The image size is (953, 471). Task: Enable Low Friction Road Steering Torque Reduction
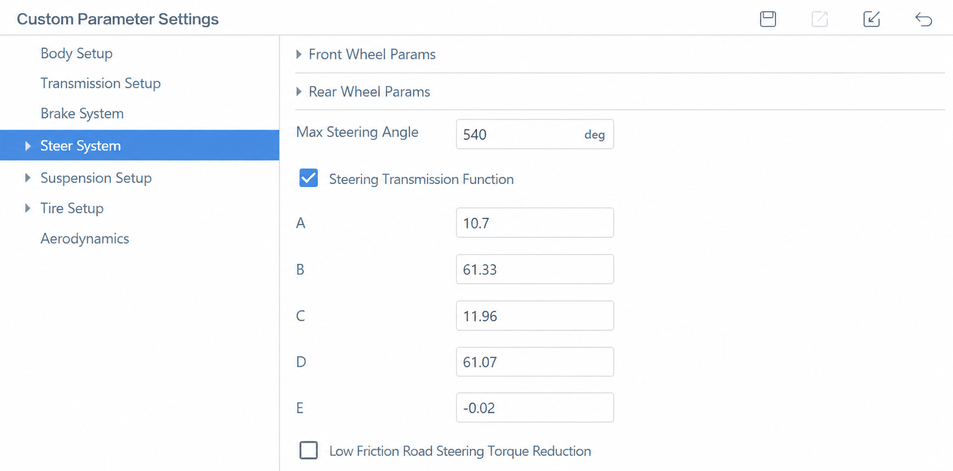click(x=309, y=450)
